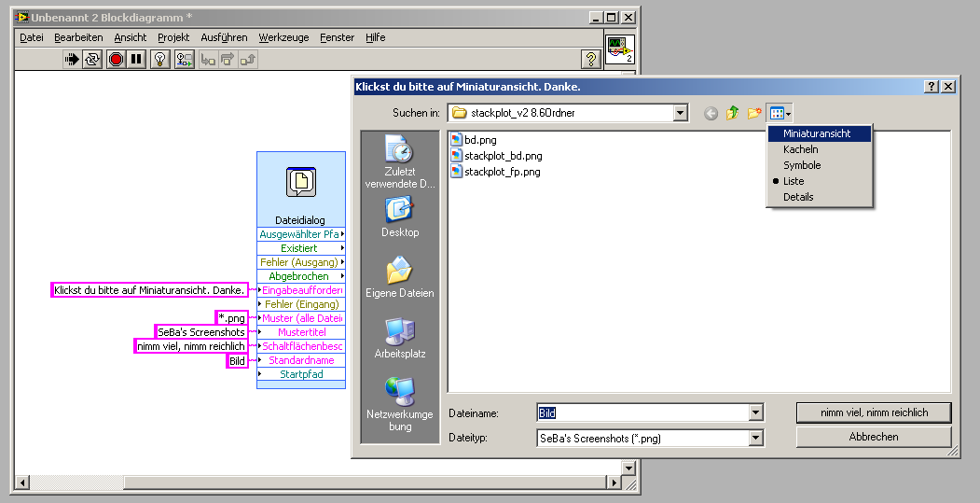Click the red Abort Execution button
980x503 pixels.
[x=116, y=60]
